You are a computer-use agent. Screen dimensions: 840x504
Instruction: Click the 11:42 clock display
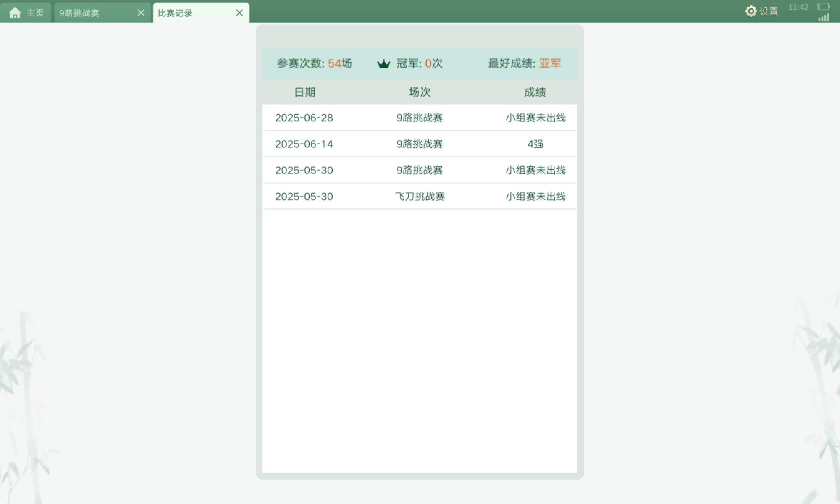[798, 7]
